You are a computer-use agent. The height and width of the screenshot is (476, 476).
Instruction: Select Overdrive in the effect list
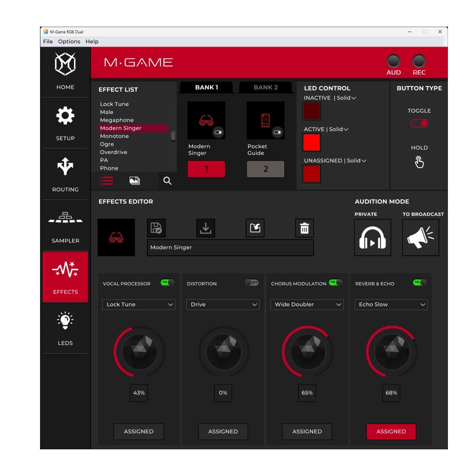114,152
